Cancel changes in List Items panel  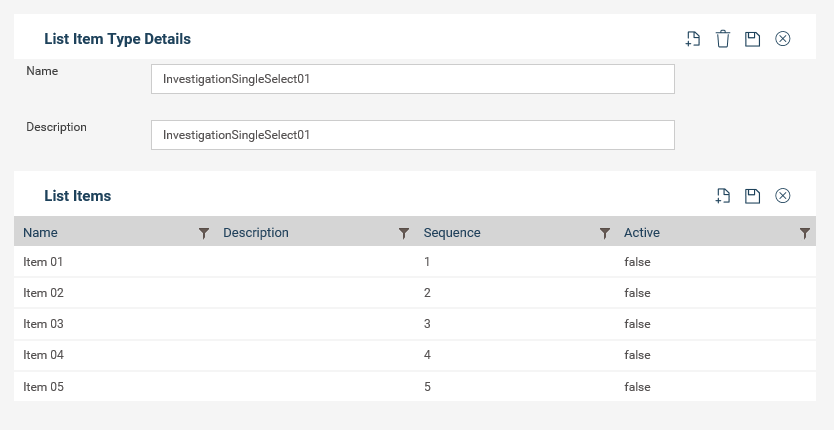(782, 196)
